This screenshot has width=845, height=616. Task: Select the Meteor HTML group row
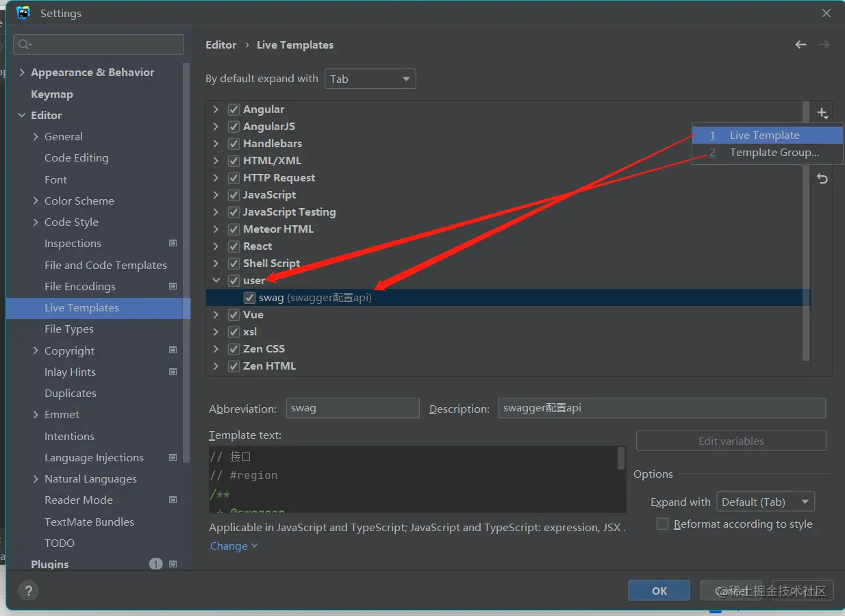click(x=508, y=229)
